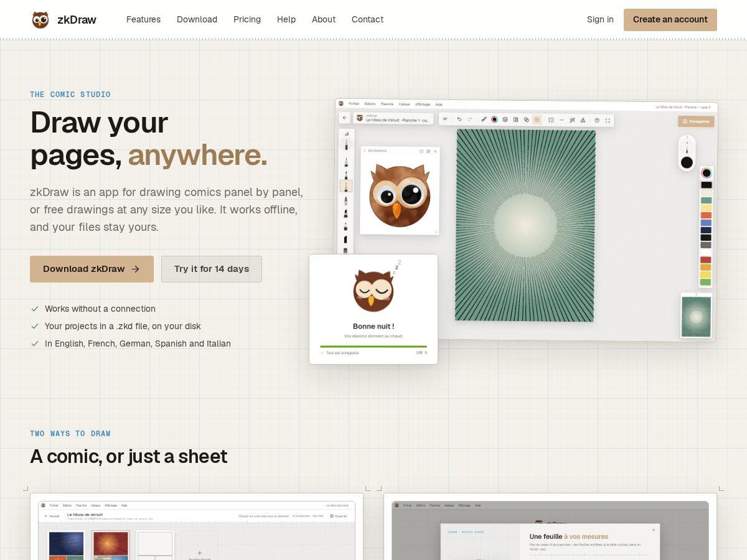The image size is (747, 560).
Task: Click the back arrow in hero app preview
Action: pos(344,118)
